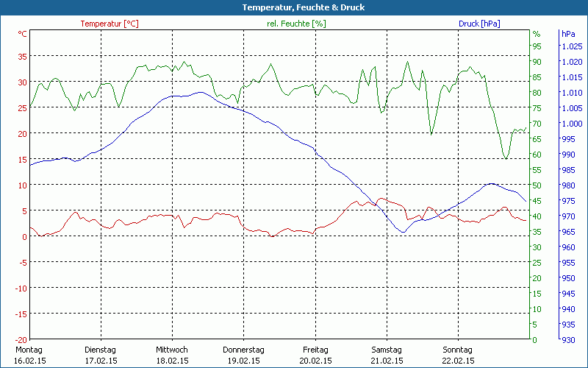Click the 'Samstag' day label
Image resolution: width=588 pixels, height=368 pixels.
(x=387, y=350)
